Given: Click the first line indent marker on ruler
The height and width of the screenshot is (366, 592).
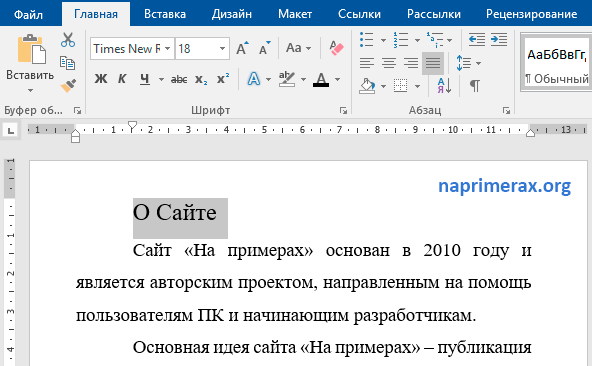Looking at the screenshot, I should click(132, 126).
